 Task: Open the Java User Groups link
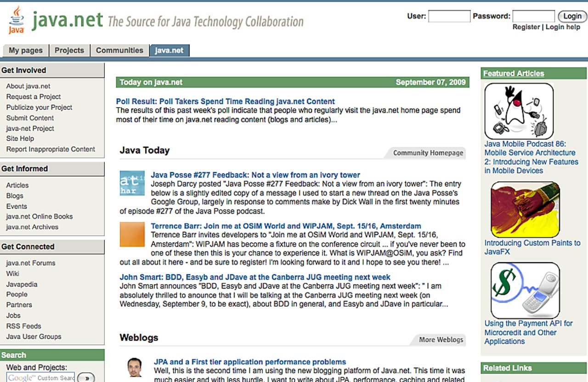34,336
